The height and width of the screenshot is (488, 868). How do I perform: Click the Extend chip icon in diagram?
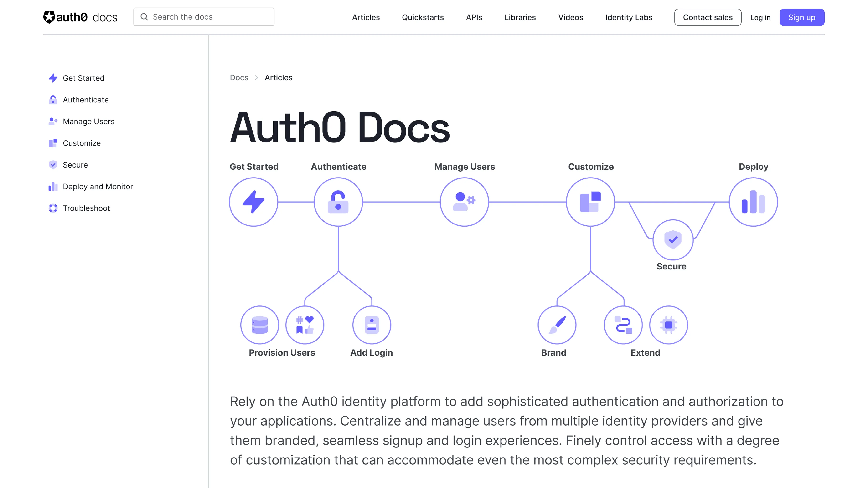[x=668, y=324]
